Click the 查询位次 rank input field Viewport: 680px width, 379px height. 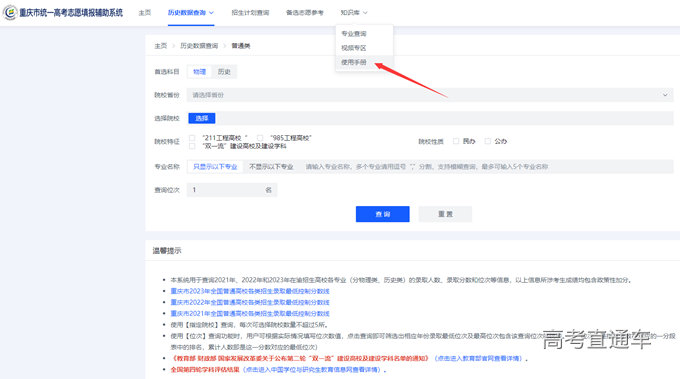point(232,190)
